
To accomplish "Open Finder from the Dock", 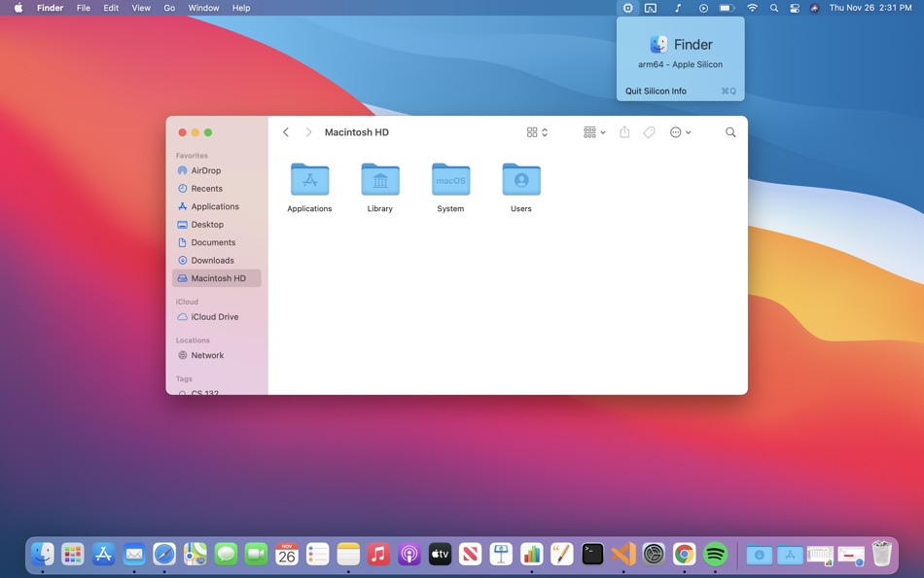I will click(x=43, y=554).
